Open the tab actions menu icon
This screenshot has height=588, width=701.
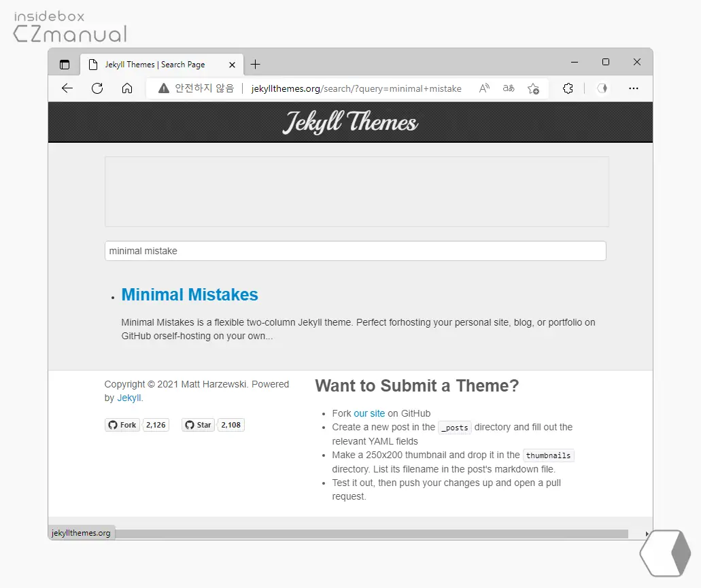click(65, 65)
